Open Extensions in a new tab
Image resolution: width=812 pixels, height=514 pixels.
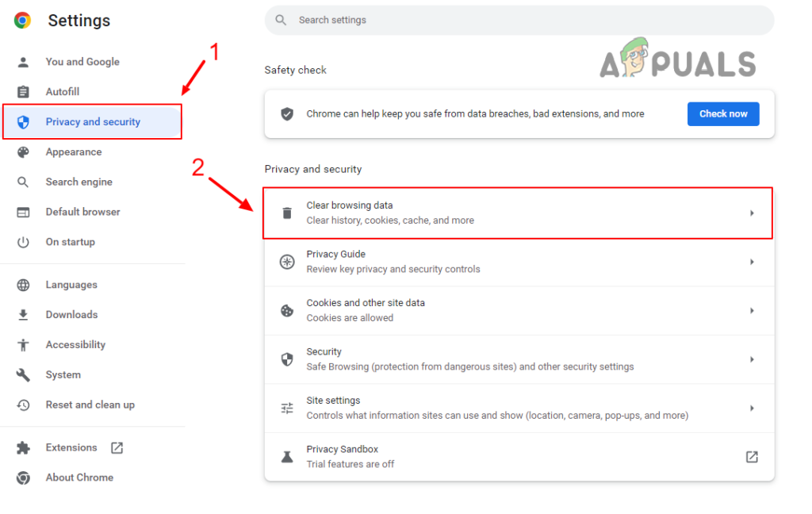coord(117,447)
